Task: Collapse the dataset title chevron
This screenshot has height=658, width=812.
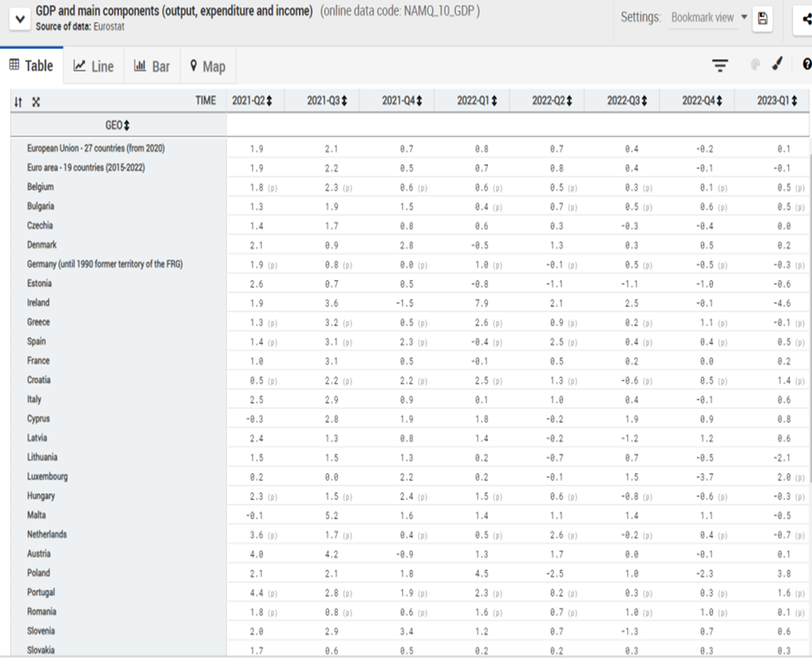Action: tap(18, 19)
